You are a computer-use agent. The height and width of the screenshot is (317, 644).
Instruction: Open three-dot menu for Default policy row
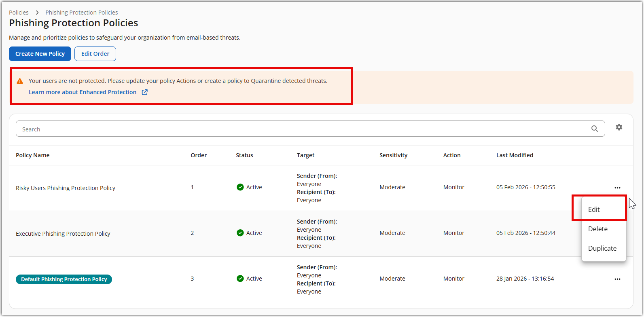tap(617, 279)
